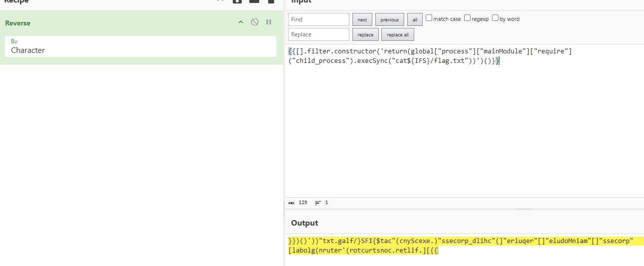Viewport: 644px width, 266px height.
Task: Select the Reverse operation title
Action: 18,23
